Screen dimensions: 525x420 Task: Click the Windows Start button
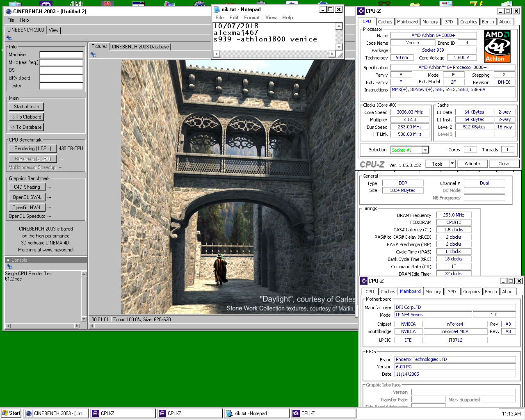point(11,413)
